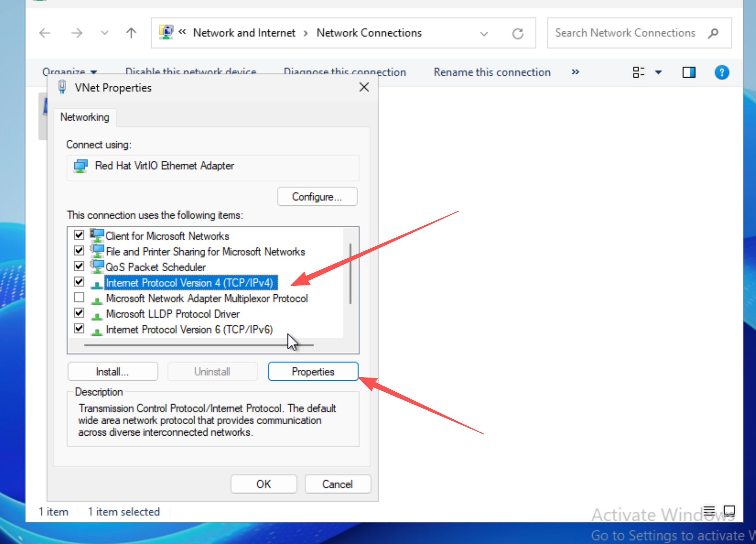Switch to details view in status bar
Screen dimensions: 756x544
(709, 511)
